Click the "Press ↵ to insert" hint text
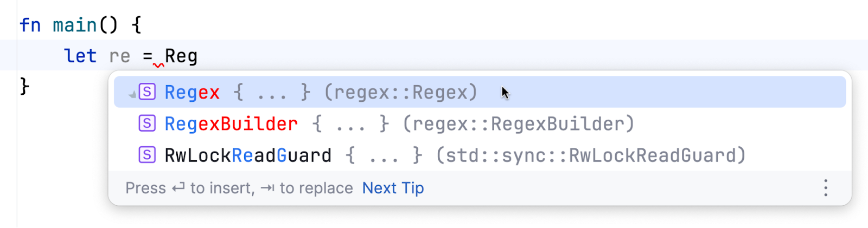Viewport: 868px width, 228px height. [189, 188]
